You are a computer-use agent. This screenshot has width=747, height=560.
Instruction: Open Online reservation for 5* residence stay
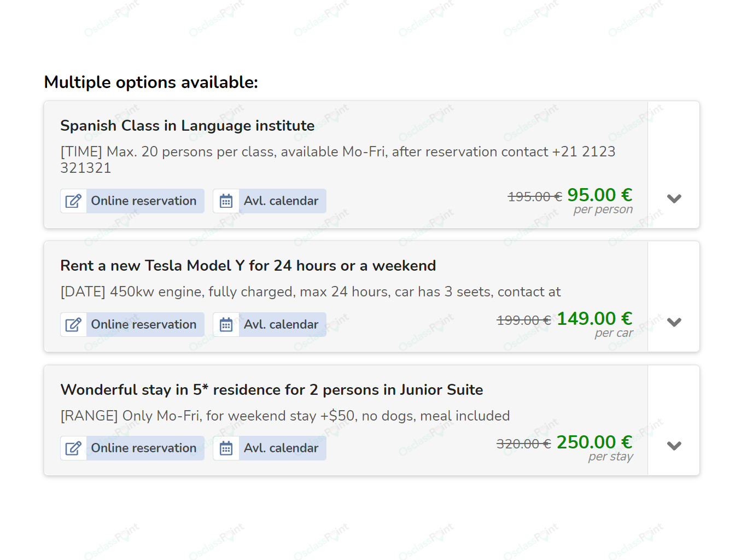click(x=132, y=448)
